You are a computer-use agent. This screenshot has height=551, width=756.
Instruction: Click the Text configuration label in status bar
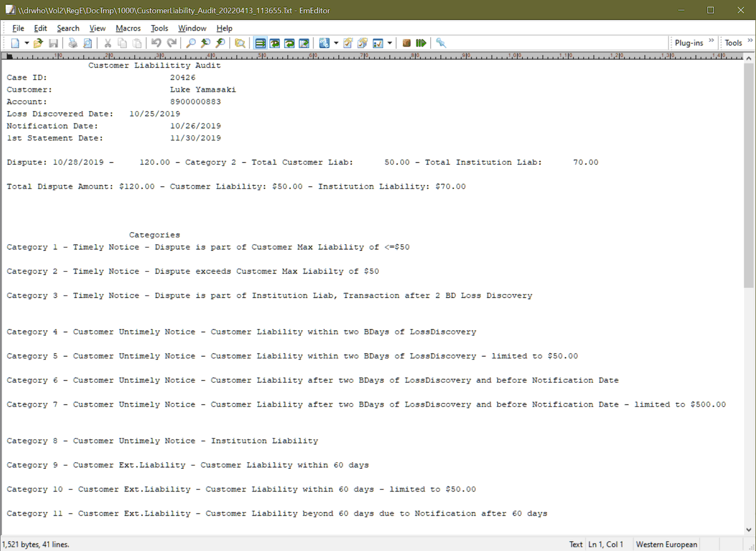(575, 544)
